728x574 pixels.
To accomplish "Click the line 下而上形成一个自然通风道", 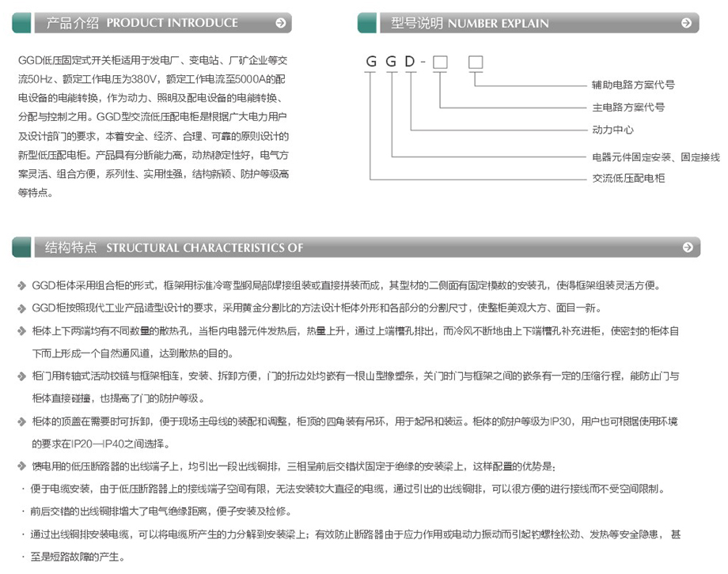I will click(x=132, y=353).
